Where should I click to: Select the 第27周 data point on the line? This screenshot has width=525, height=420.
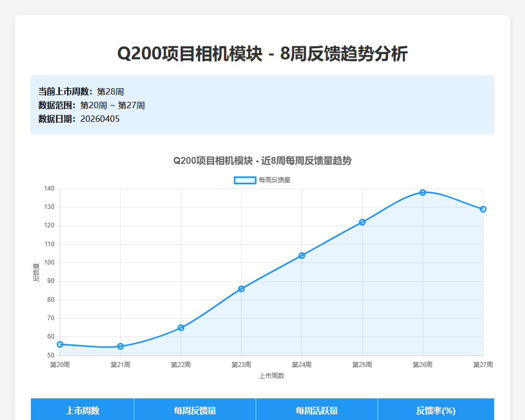(x=483, y=209)
